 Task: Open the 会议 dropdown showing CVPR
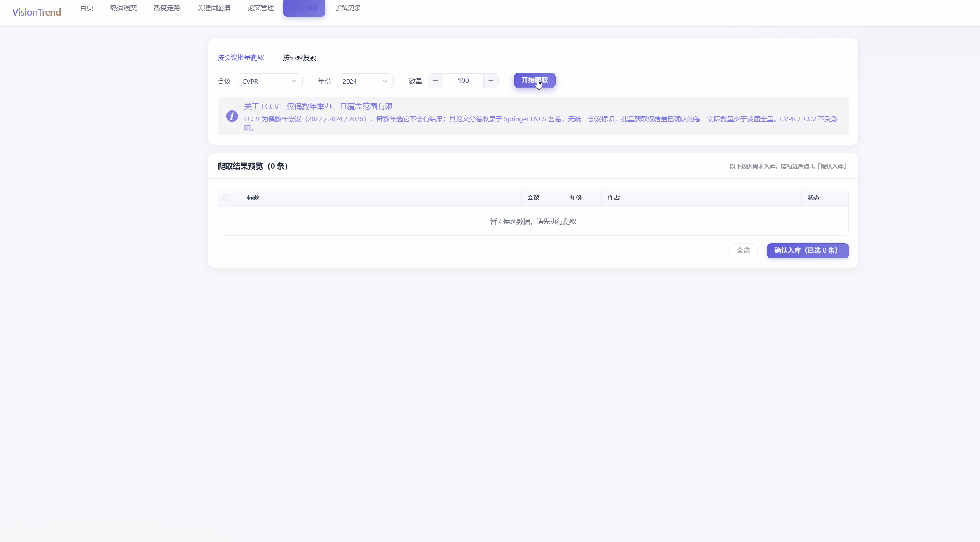(x=270, y=81)
